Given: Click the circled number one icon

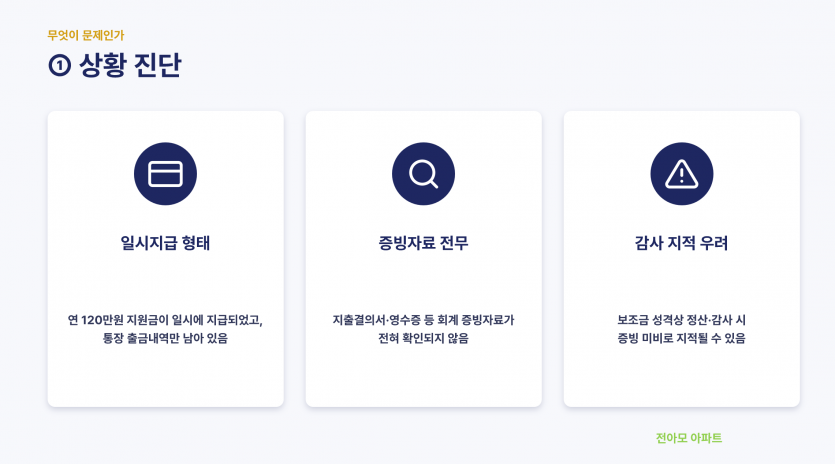Looking at the screenshot, I should (60, 66).
